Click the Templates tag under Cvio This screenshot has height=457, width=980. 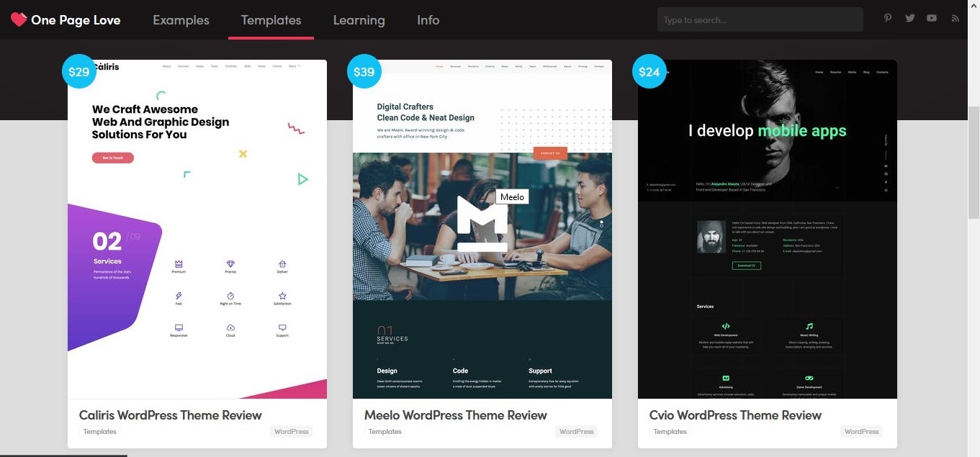tap(670, 432)
